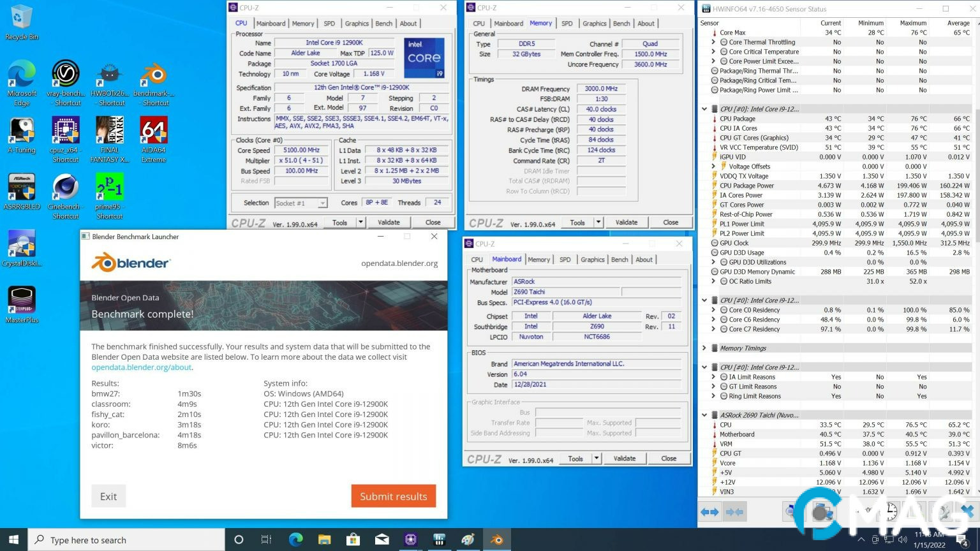Open the Cinebench desktop shortcut
Image resolution: width=980 pixels, height=551 pixels.
click(65, 189)
